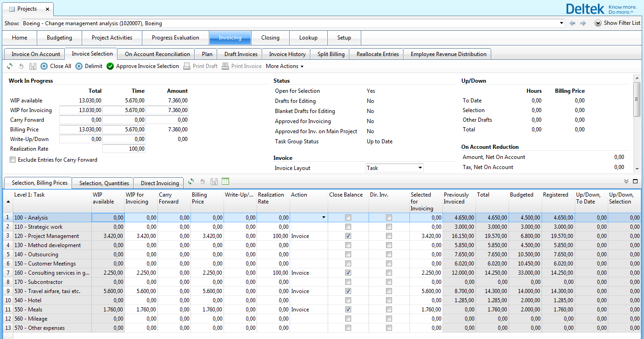Open the Progress Evaluation tab
Screen dimensions: 644x339
pyautogui.click(x=175, y=38)
